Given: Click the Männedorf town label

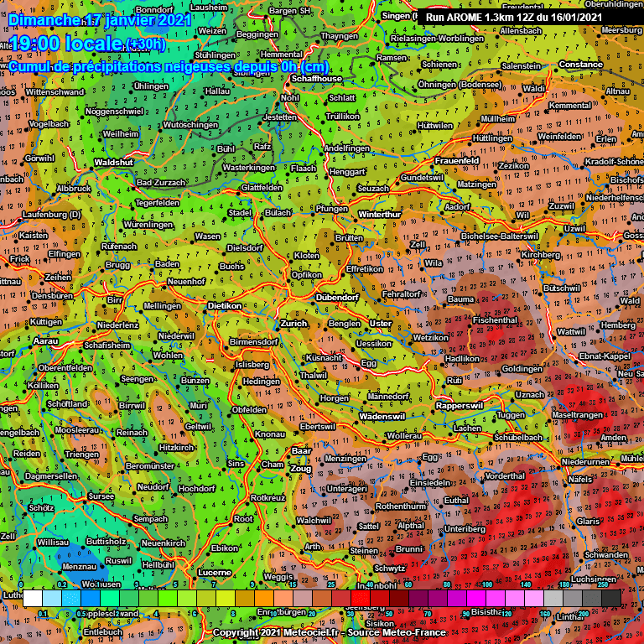Looking at the screenshot, I should [x=388, y=397].
